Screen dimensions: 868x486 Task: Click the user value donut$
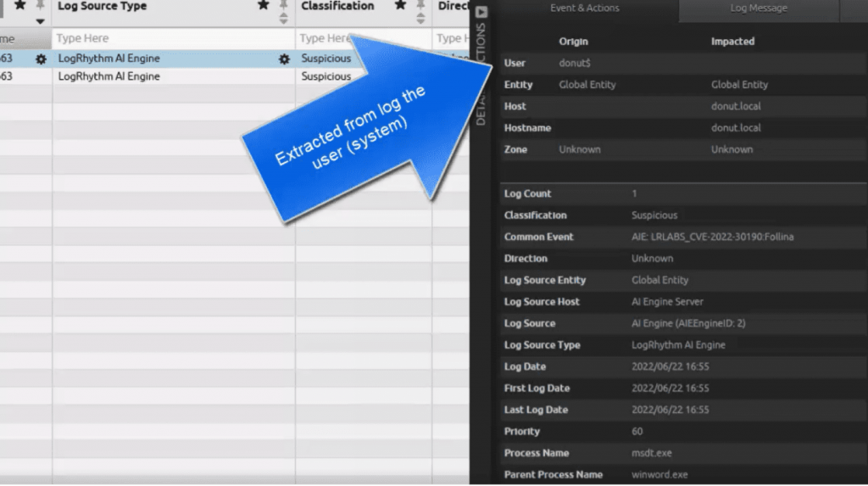[x=575, y=63]
